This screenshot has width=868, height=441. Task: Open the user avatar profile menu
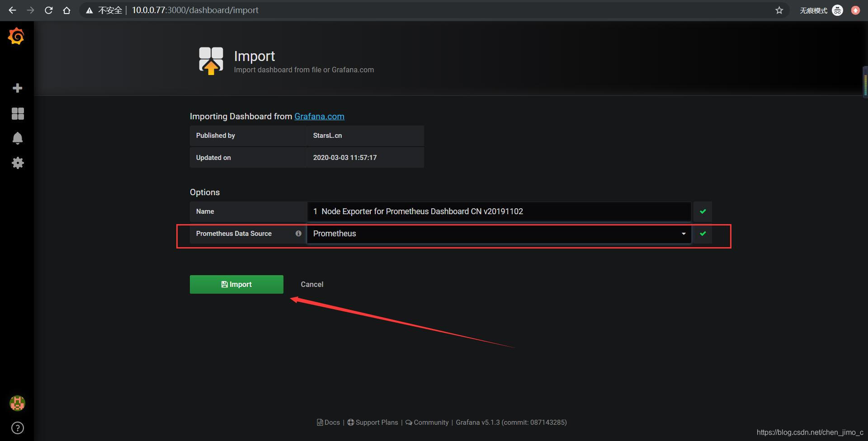click(17, 403)
